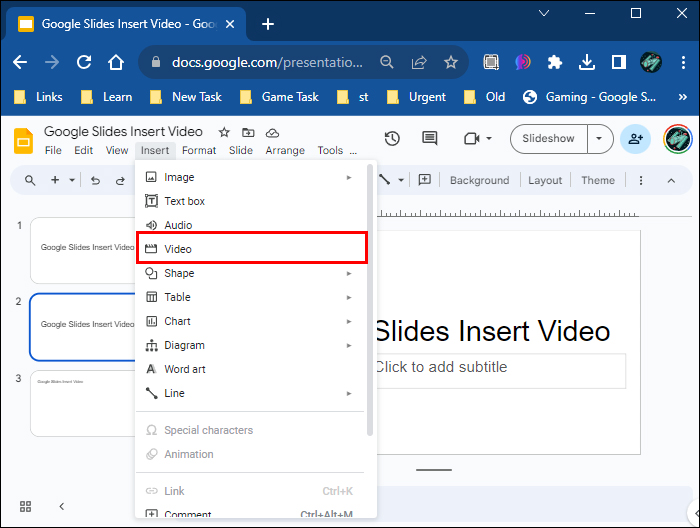Screen dimensions: 700x528
Task: Collapse the toolbar with up chevron
Action: (x=671, y=181)
